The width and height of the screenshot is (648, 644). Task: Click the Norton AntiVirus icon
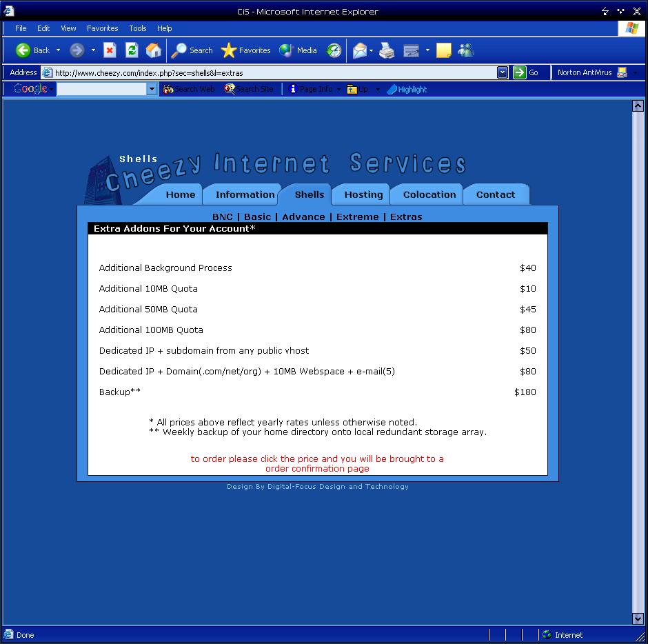point(622,72)
